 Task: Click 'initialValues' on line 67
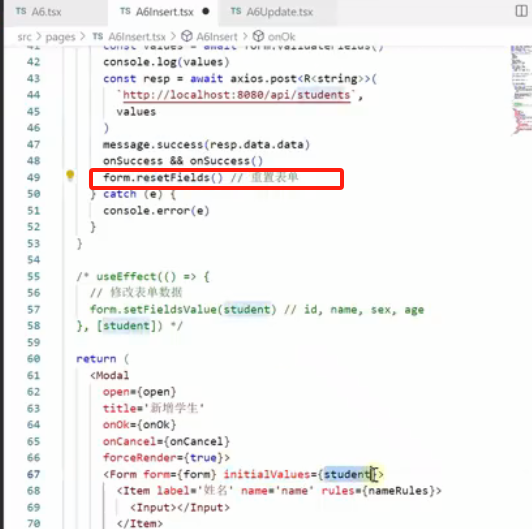tap(267, 474)
